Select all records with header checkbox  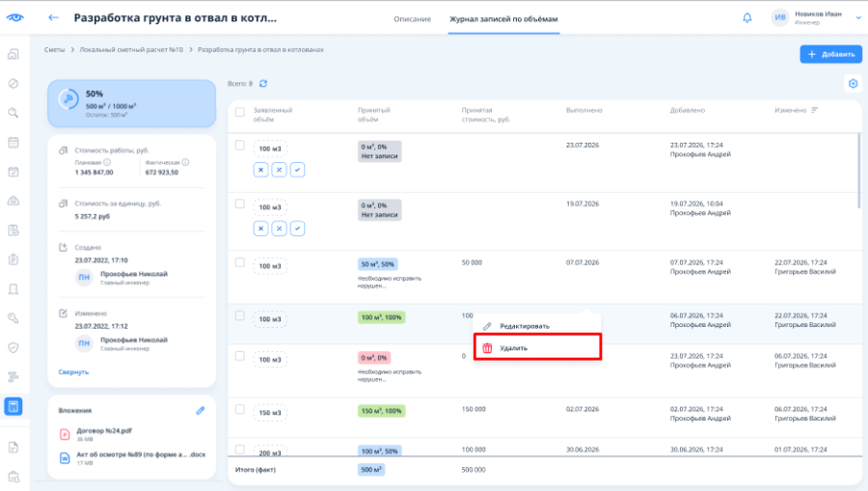(x=240, y=112)
